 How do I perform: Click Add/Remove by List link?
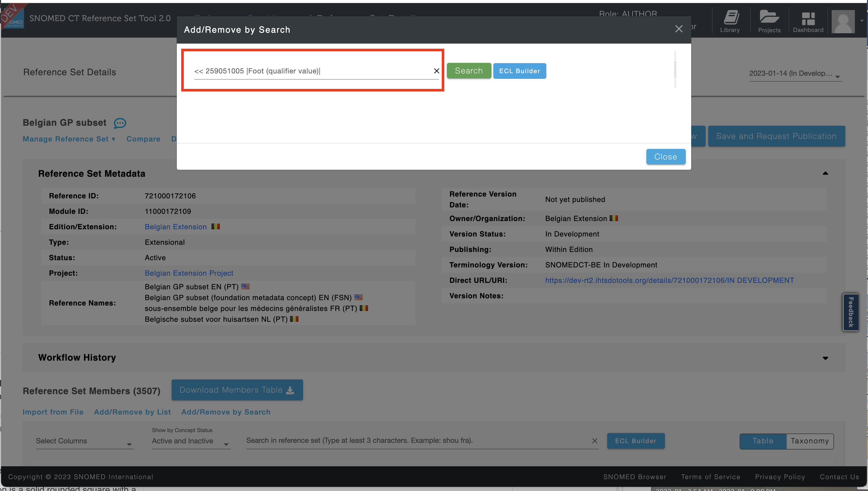pos(132,412)
